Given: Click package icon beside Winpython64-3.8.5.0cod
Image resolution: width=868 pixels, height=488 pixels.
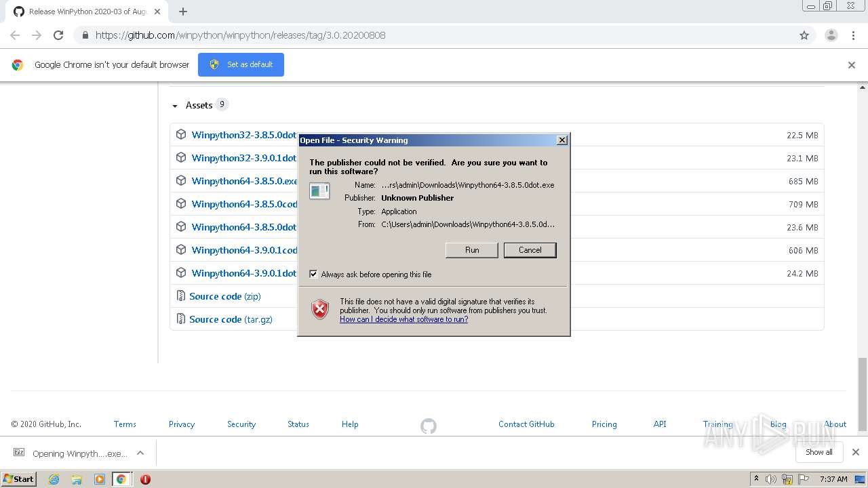Looking at the screenshot, I should 181,203.
